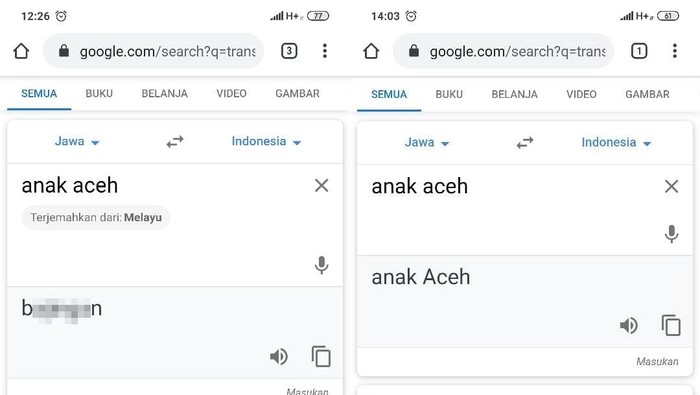Copy the blurred translation result on left
The width and height of the screenshot is (700, 395).
321,356
